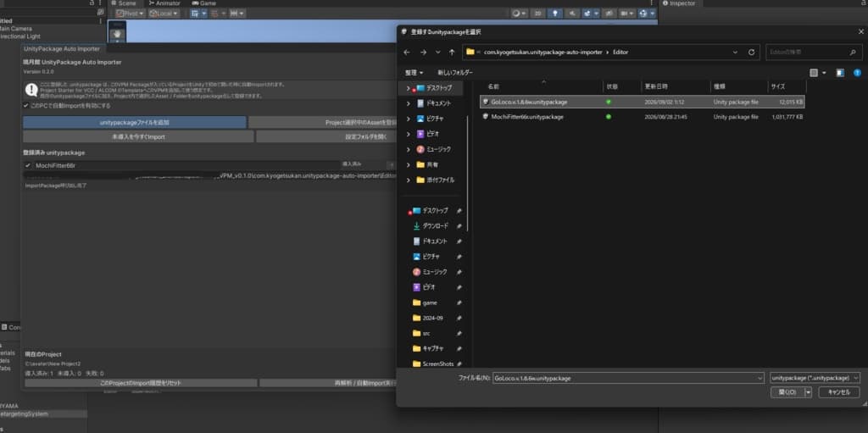Screen dimensions: 868x433
Task: Click '未導入を今すぐImport' button
Action: click(x=138, y=136)
